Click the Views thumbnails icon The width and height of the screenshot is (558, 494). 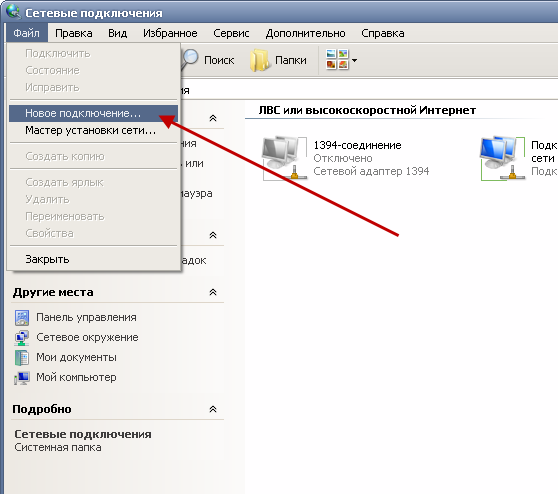point(337,59)
